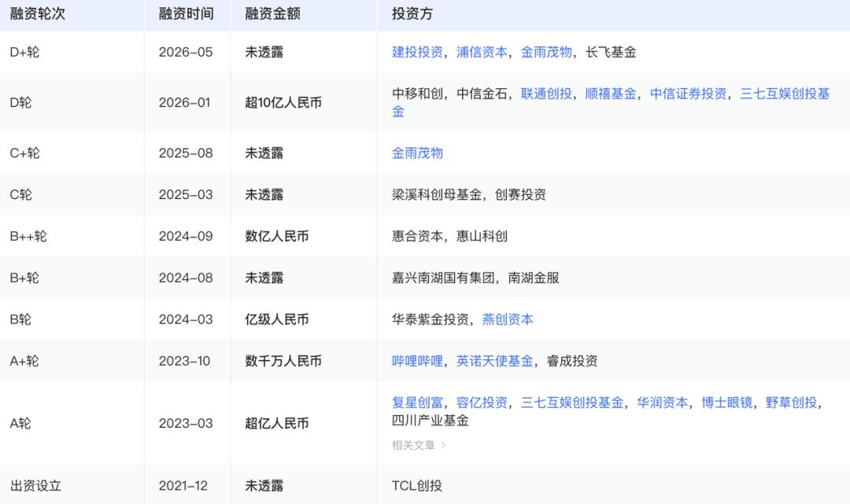Click 未透露 in the D+轮 row
Image resolution: width=850 pixels, height=504 pixels.
(264, 52)
